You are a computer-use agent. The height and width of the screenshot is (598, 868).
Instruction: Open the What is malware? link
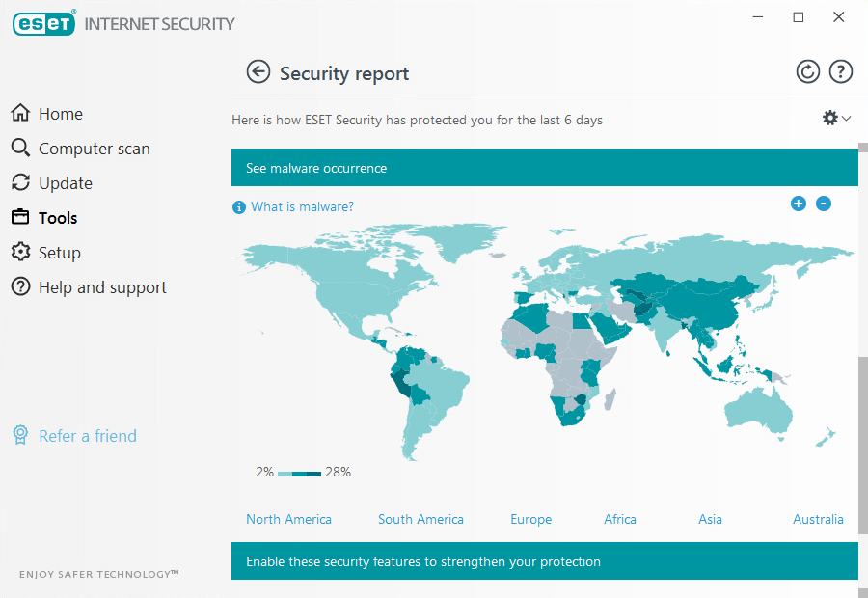point(302,207)
